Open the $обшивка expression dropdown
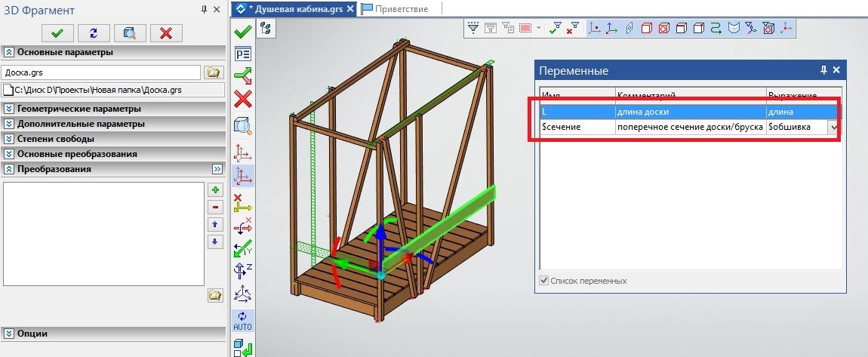The height and width of the screenshot is (357, 868). [833, 128]
